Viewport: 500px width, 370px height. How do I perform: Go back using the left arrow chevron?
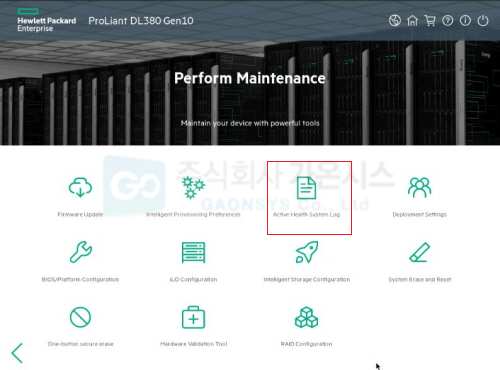pos(17,353)
